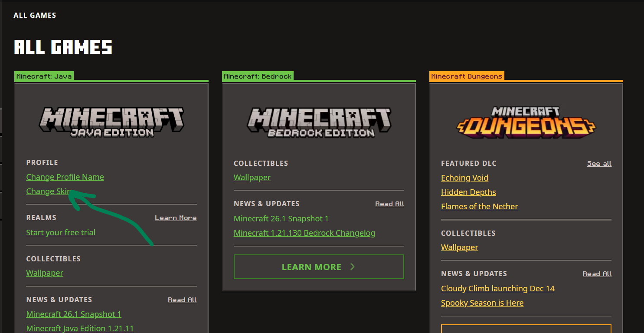Open Read All in Minecraft: Java news
The width and height of the screenshot is (644, 333).
point(182,300)
